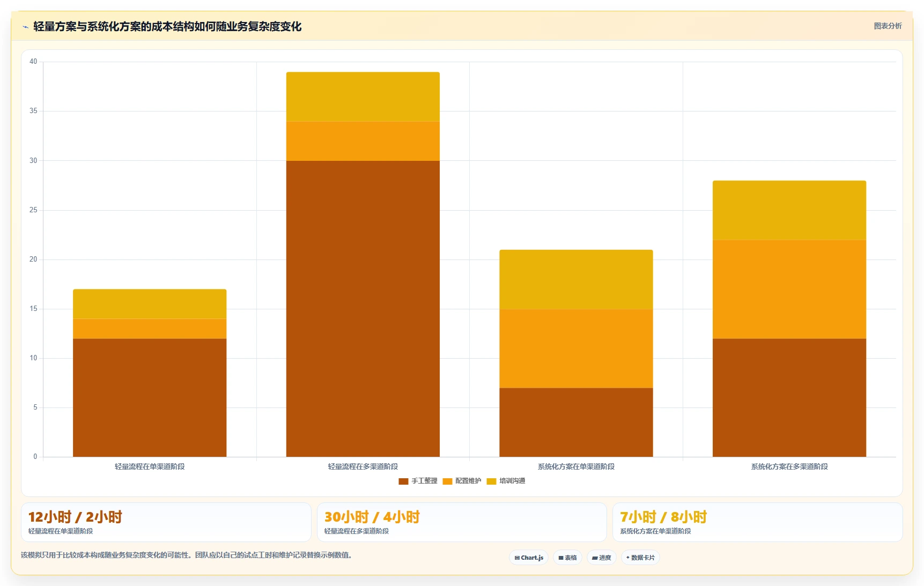This screenshot has height=586, width=924.
Task: Open the 12小时 / 2小时 data card
Action: (x=166, y=522)
